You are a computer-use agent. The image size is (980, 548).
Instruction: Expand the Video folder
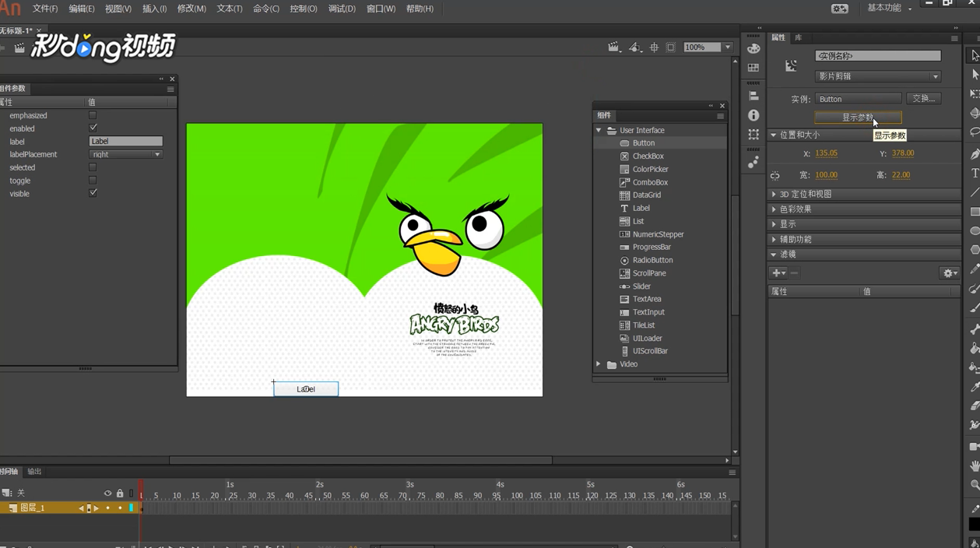pyautogui.click(x=599, y=364)
